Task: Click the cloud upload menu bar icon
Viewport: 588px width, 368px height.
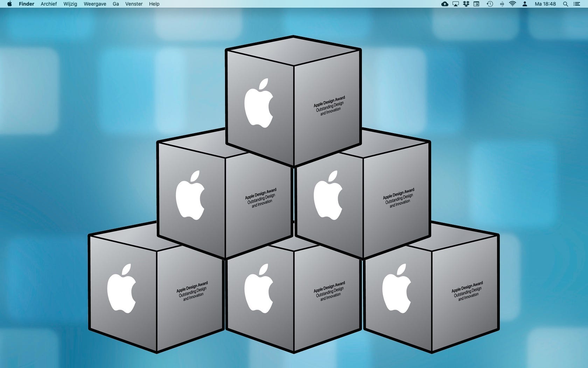Action: click(445, 4)
